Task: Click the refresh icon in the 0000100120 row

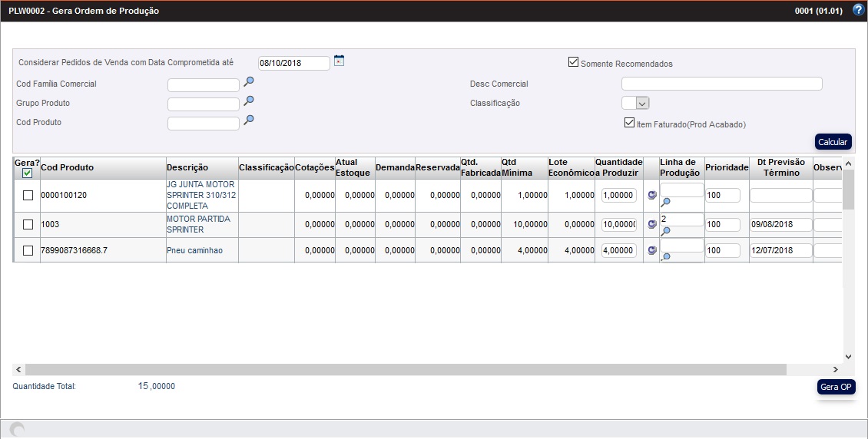Action: coord(652,196)
